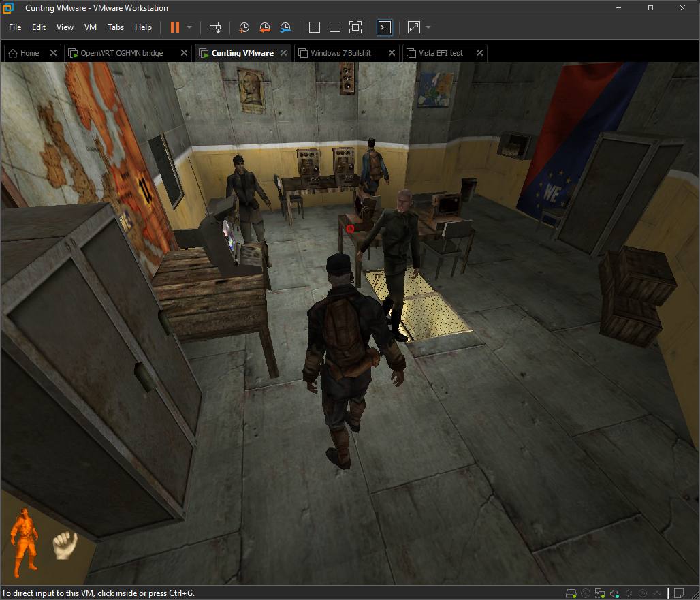Click the VMware Workstation logo in title bar
This screenshot has width=700, height=600.
click(x=8, y=8)
